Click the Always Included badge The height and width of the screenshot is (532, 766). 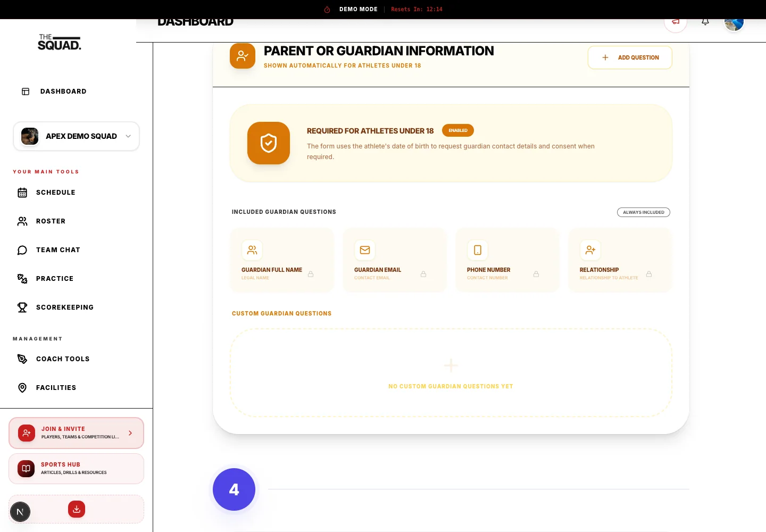(644, 212)
